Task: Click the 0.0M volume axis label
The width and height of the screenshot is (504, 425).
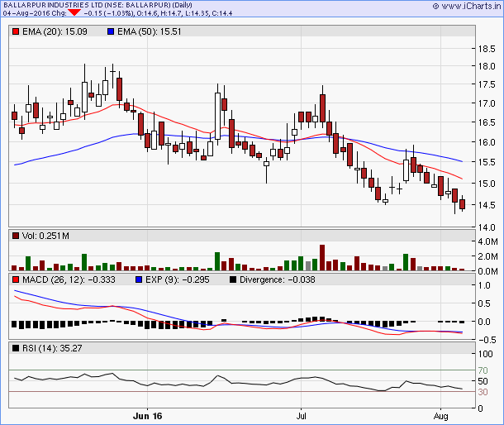Action: pos(487,272)
